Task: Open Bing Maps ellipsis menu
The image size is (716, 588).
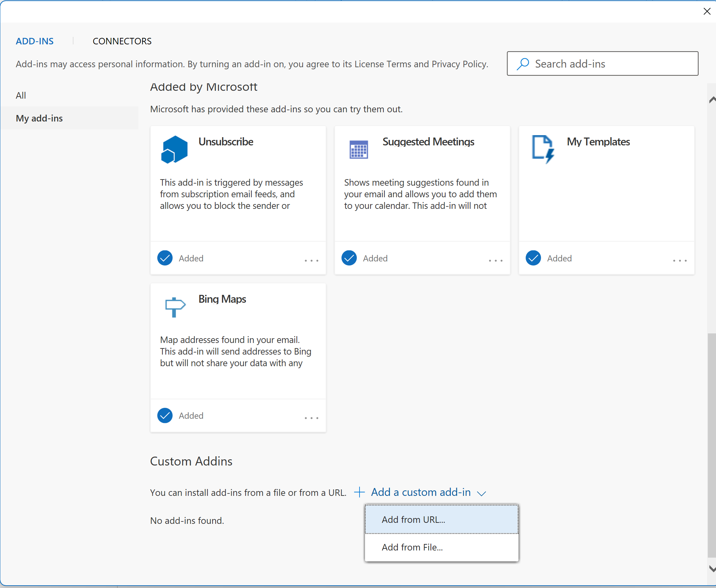Action: [311, 418]
